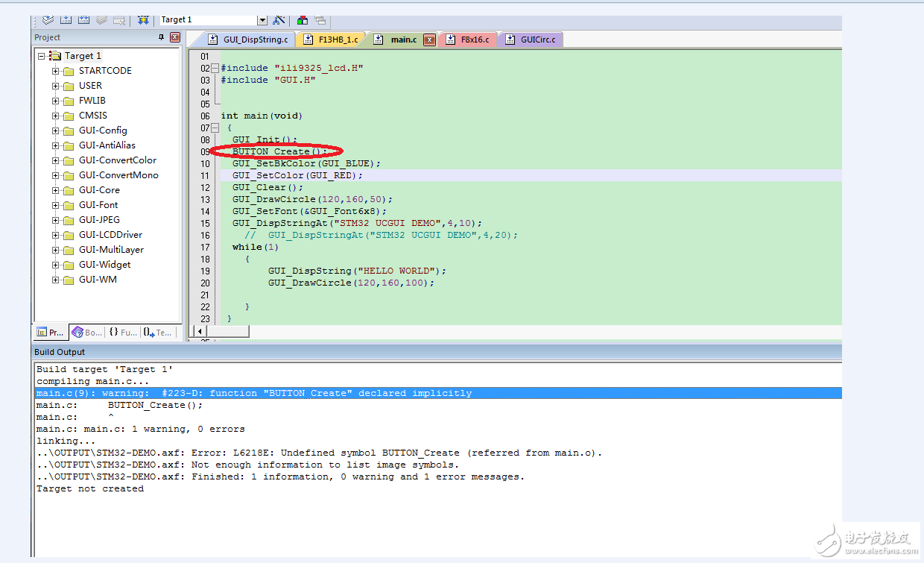Expand the GUI-Widget folder
The image size is (924, 563).
pyautogui.click(x=56, y=265)
